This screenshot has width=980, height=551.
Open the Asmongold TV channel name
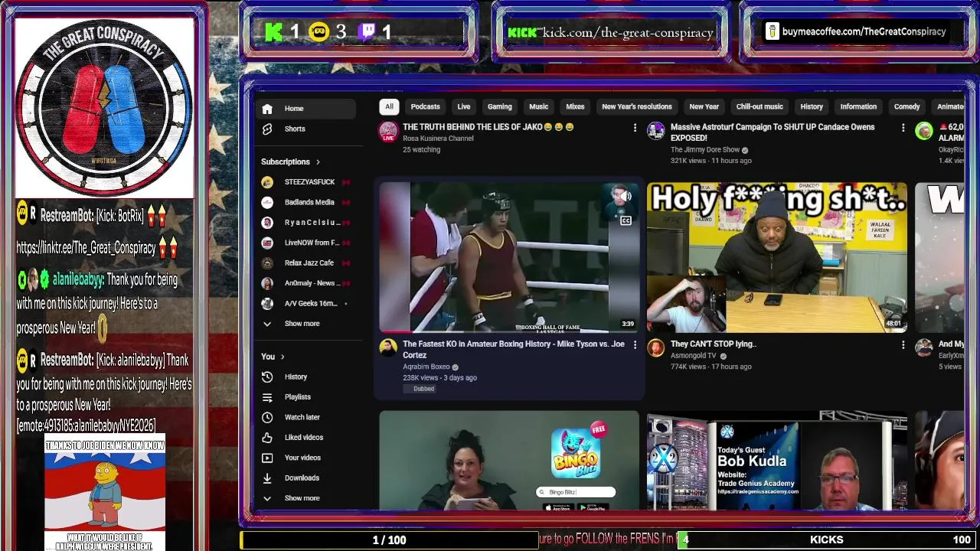click(x=694, y=356)
